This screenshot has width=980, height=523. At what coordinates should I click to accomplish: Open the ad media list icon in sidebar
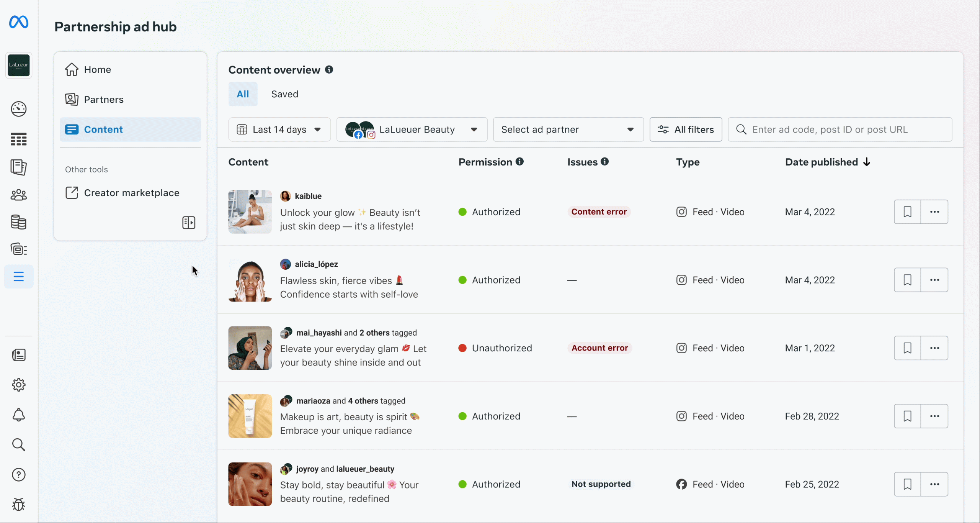pos(18,249)
